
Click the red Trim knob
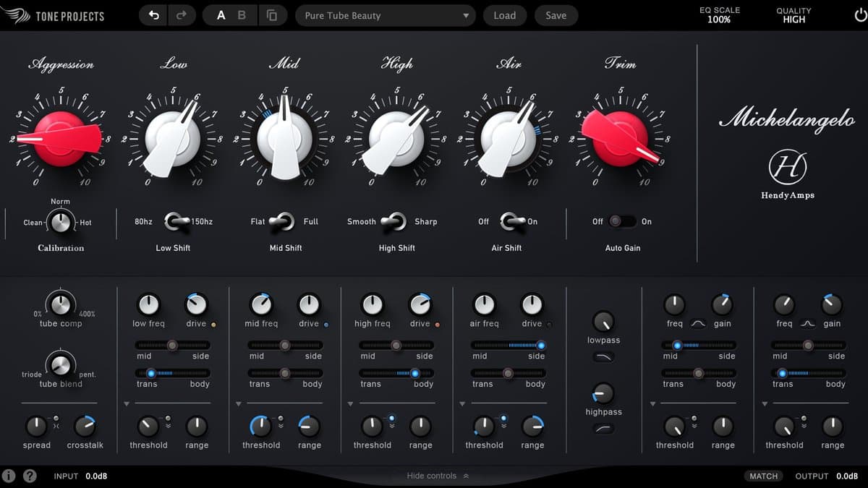(621, 139)
